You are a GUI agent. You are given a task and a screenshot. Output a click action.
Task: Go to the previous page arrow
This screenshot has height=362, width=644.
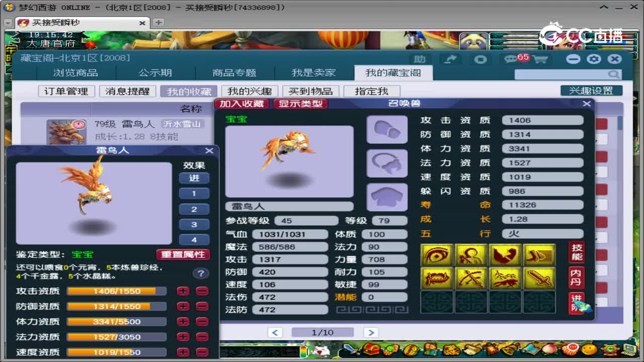tap(275, 332)
